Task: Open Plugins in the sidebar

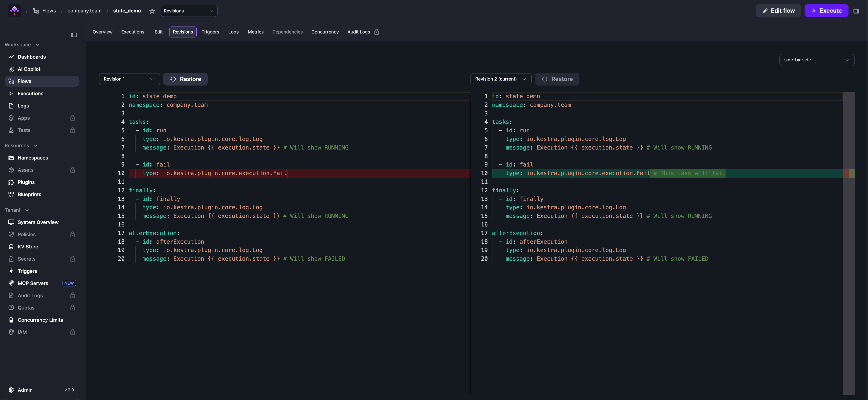Action: [x=42, y=182]
